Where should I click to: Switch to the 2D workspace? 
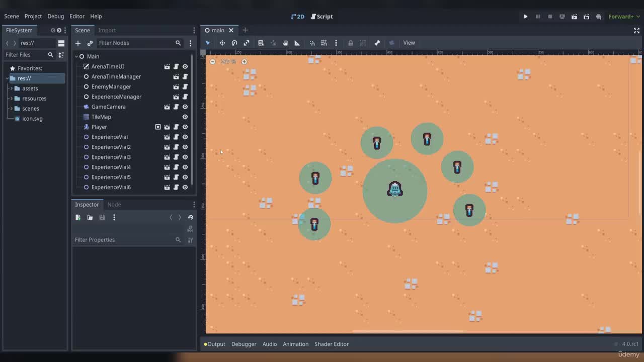(x=298, y=17)
